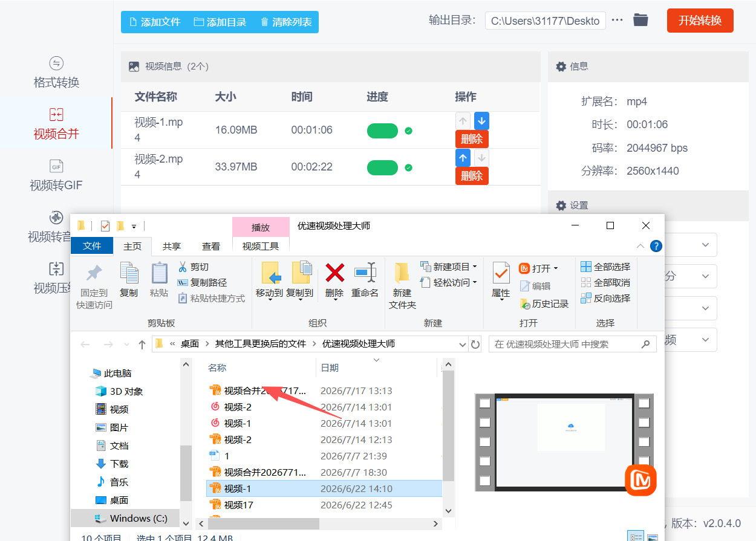Toggle the quick access toolbar properties checkbox
756x541 pixels.
105,226
